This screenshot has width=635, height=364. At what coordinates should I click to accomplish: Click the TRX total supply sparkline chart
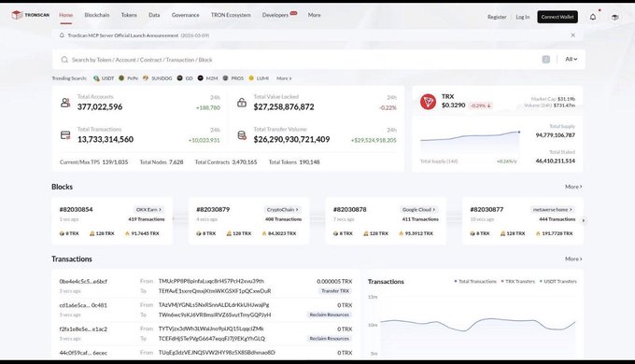[470, 143]
